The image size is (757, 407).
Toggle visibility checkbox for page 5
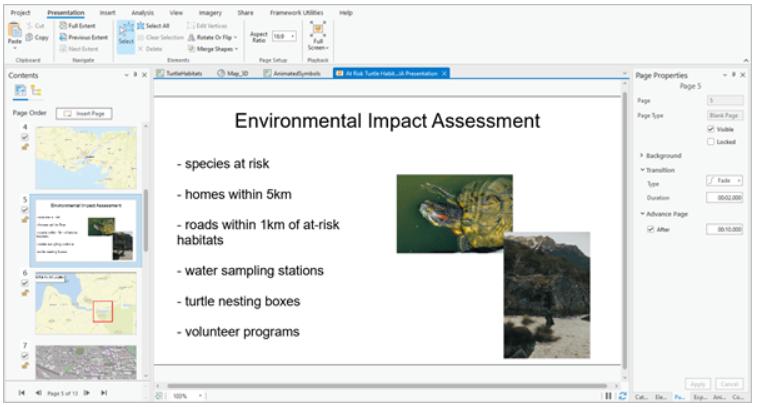click(25, 210)
